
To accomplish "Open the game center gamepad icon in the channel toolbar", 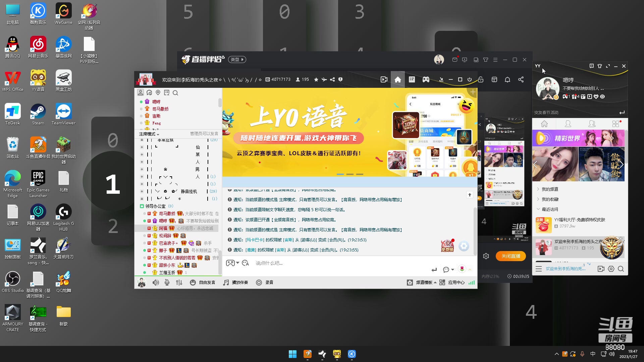I will click(x=426, y=79).
